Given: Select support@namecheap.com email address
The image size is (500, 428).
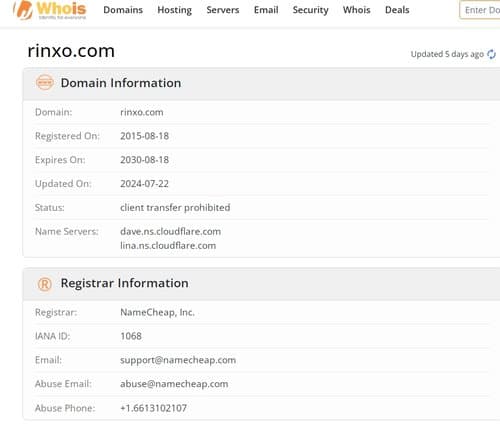Looking at the screenshot, I should tap(178, 360).
